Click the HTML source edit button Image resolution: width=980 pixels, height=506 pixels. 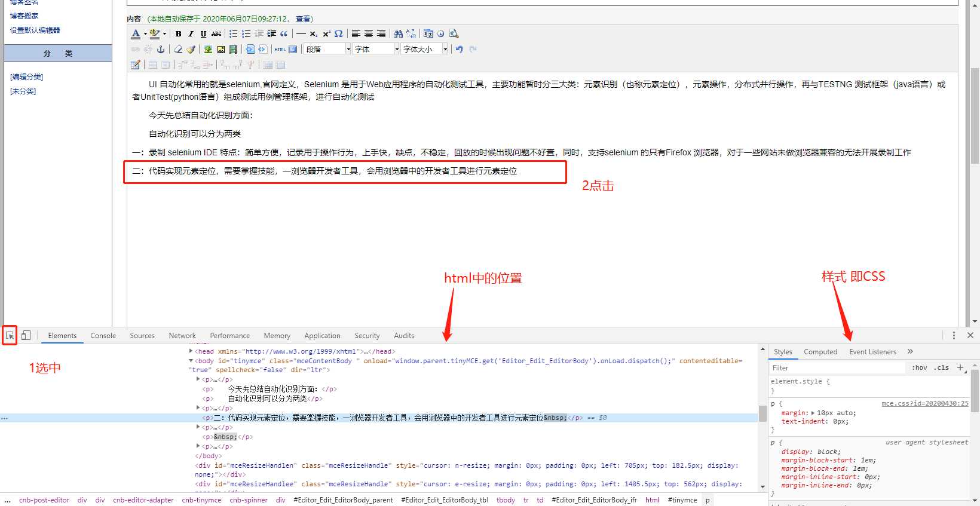coord(280,50)
